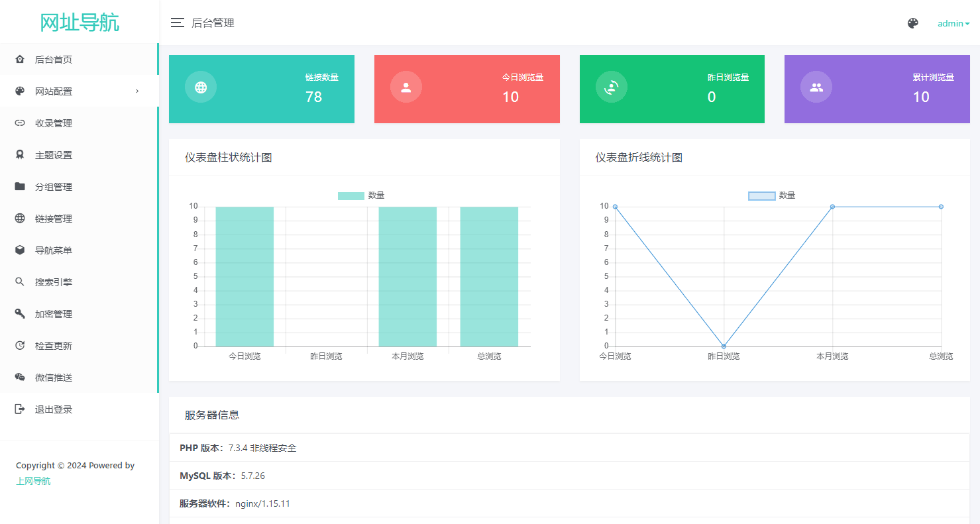Expand the 网站配置 submenu chevron

[137, 91]
